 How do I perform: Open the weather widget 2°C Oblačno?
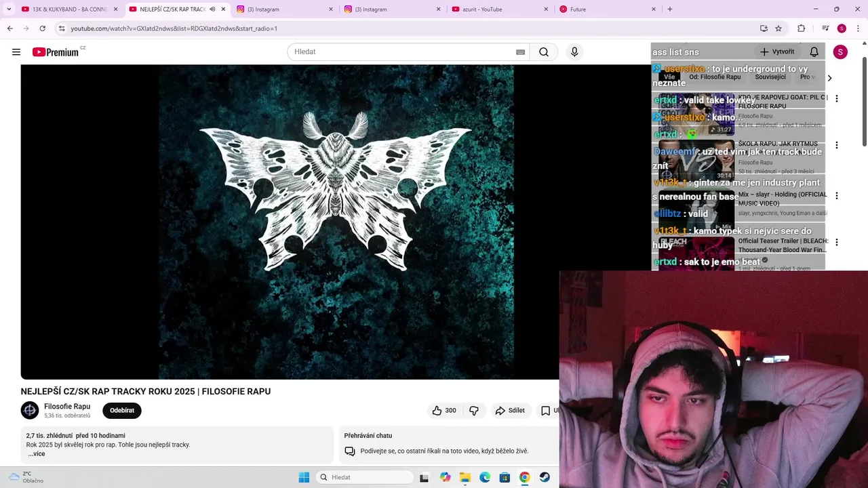click(x=27, y=477)
